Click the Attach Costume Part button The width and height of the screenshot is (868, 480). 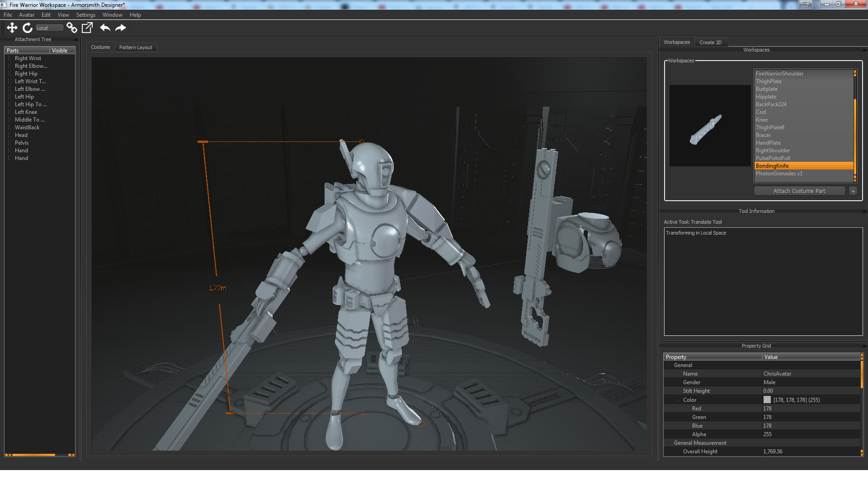click(799, 191)
